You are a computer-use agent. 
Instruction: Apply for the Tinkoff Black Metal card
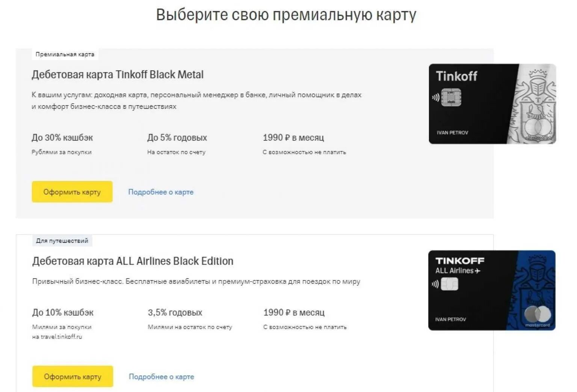[x=72, y=192]
